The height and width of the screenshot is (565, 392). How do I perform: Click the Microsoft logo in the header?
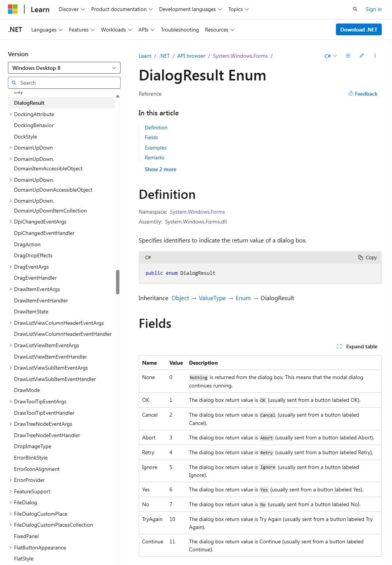point(12,9)
